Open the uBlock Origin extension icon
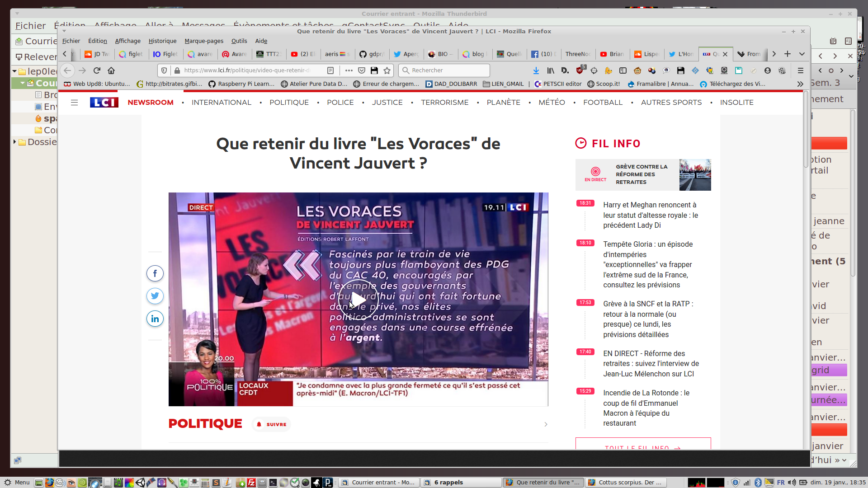Image resolution: width=868 pixels, height=488 pixels. pyautogui.click(x=580, y=70)
